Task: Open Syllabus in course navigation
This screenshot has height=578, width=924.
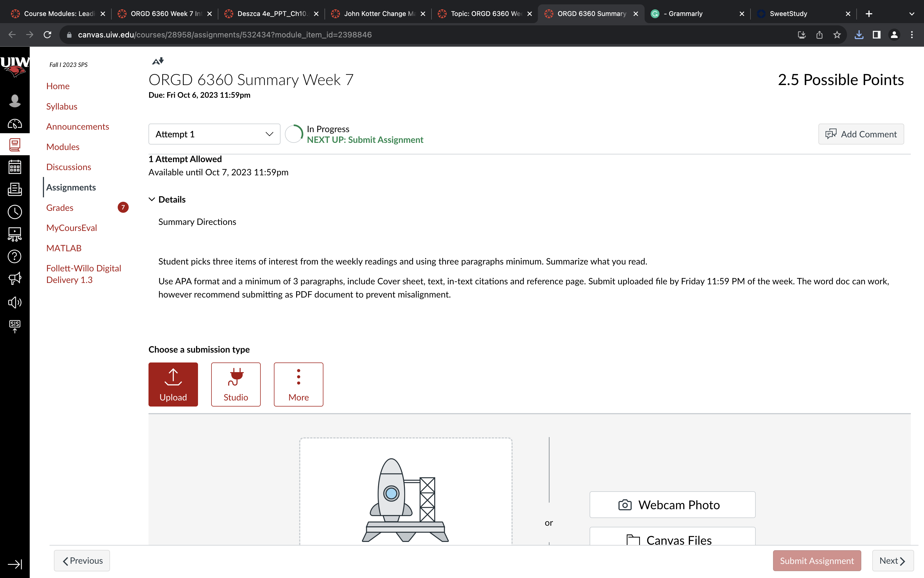Action: [x=62, y=106]
